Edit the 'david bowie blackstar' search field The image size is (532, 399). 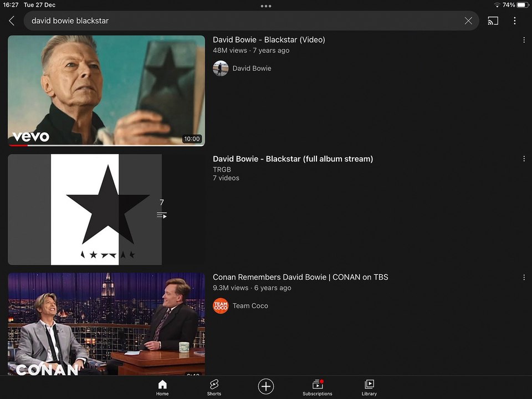click(x=251, y=21)
